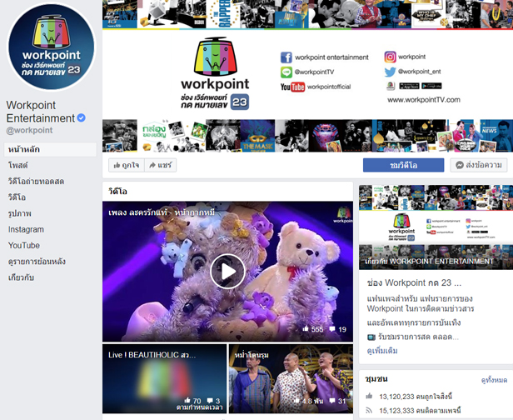Click the workpoint watermark logo on main video
The width and height of the screenshot is (513, 420).
click(343, 215)
